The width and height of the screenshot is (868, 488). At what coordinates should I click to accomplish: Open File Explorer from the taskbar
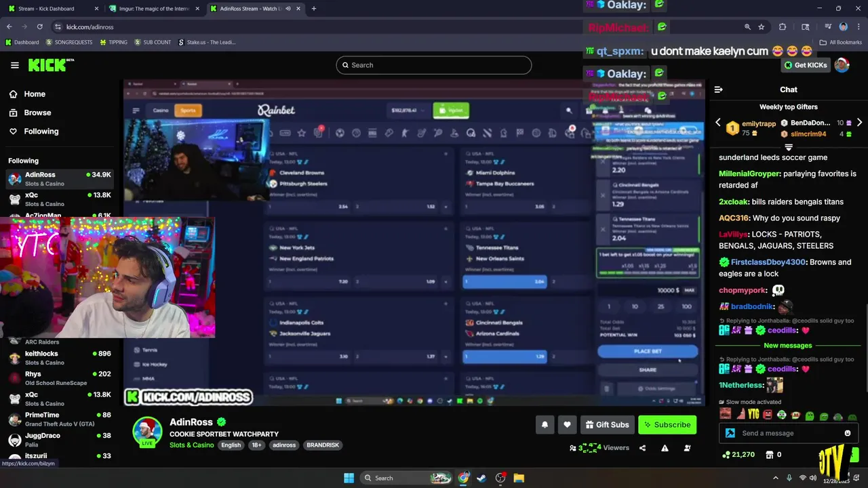coord(519,478)
